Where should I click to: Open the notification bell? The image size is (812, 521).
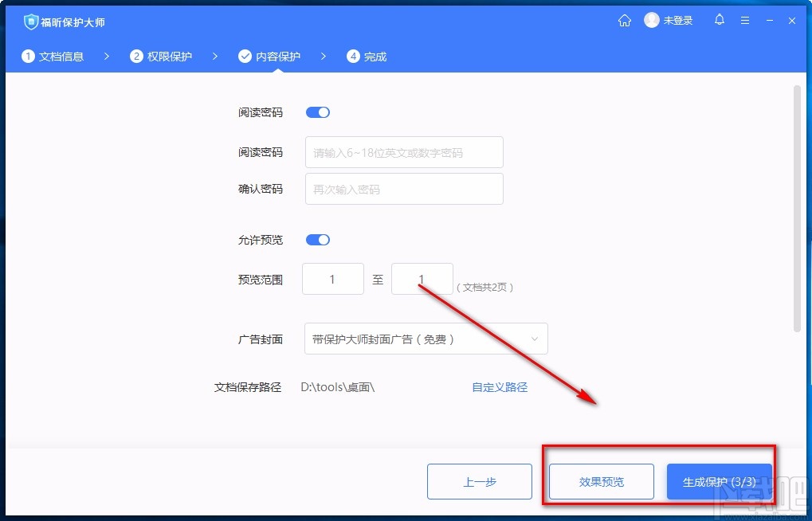pyautogui.click(x=720, y=20)
